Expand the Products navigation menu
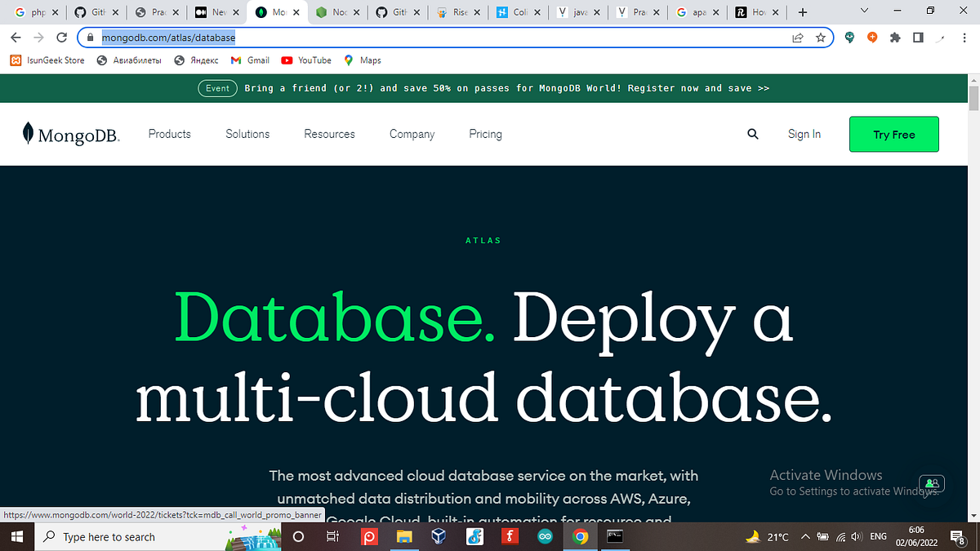 coord(169,134)
